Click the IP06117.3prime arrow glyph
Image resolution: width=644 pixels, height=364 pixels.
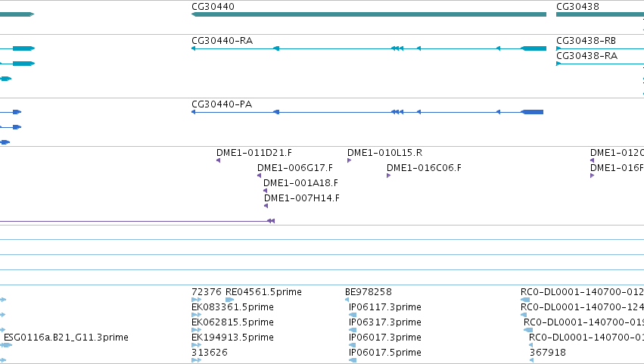coord(353,315)
